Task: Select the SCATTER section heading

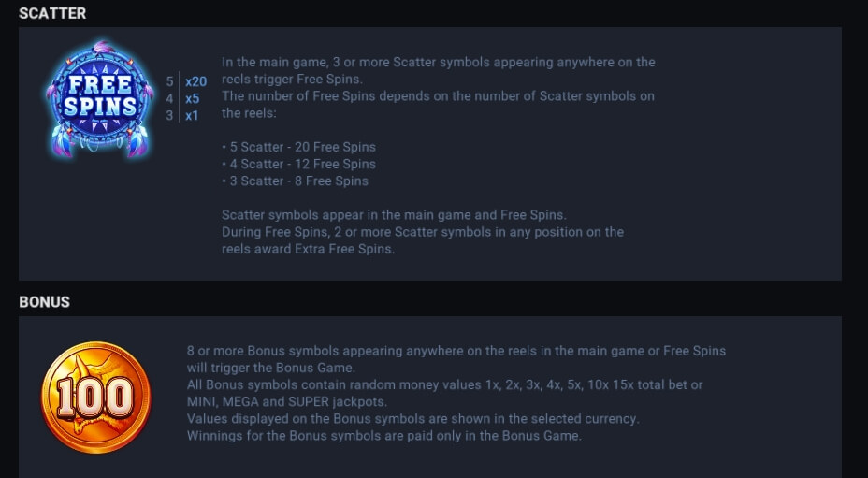Action: click(52, 14)
